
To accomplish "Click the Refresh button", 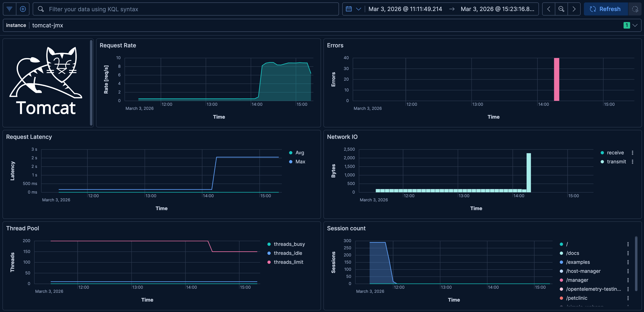I will pos(606,9).
